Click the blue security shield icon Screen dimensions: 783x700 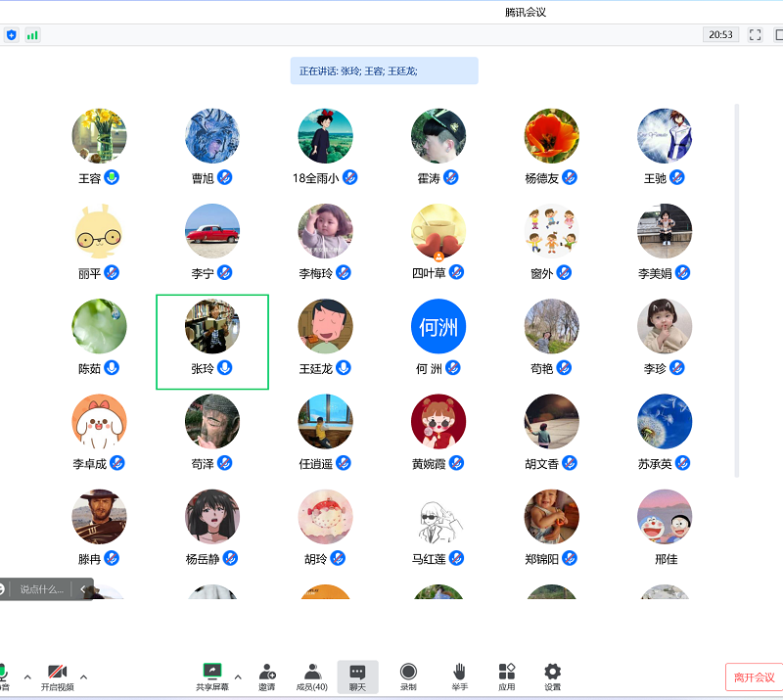(x=12, y=35)
